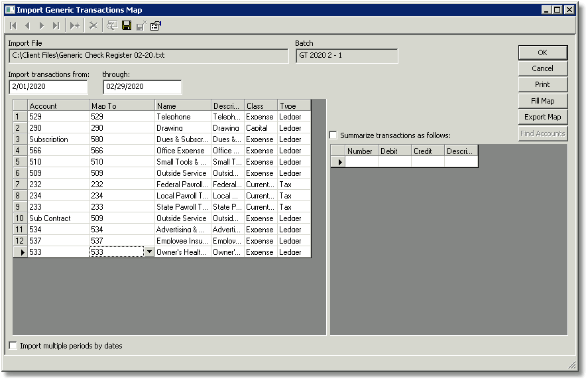Edit the Import transactions from date field
Viewport: 588px width, 381px height.
[x=48, y=87]
